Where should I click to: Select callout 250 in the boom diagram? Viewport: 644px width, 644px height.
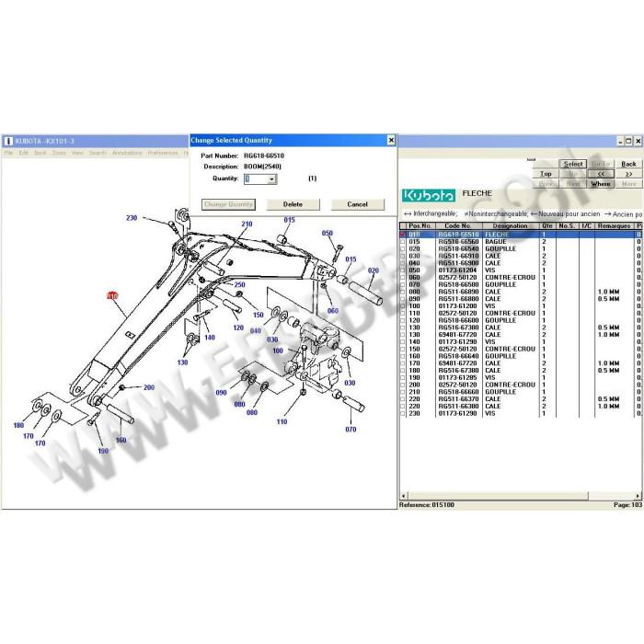[x=239, y=284]
